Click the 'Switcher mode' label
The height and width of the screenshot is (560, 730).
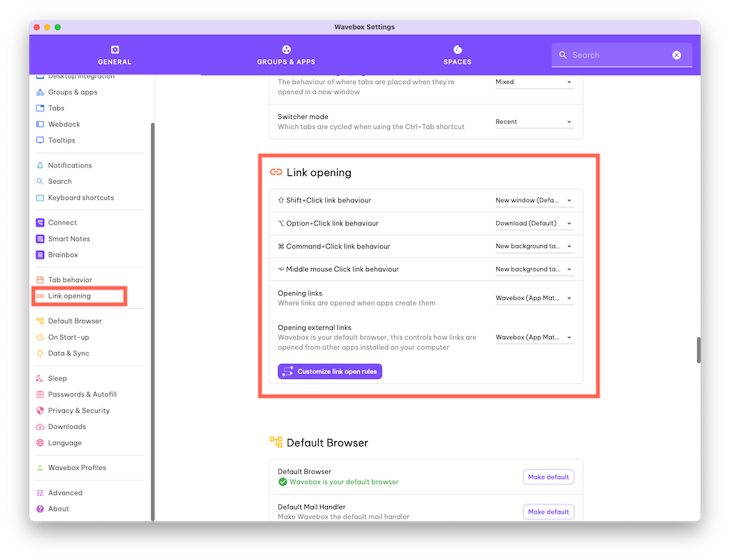click(303, 117)
